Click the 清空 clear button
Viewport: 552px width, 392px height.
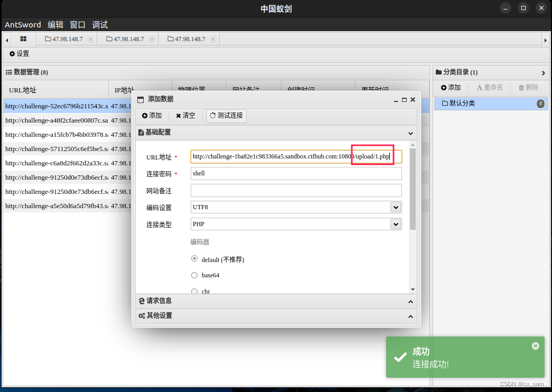click(x=185, y=116)
